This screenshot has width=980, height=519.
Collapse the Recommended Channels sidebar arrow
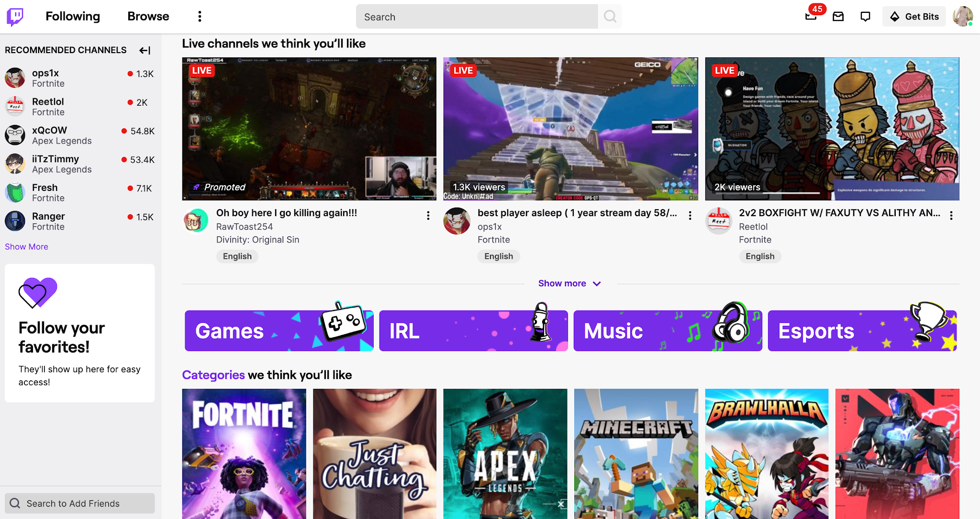(x=145, y=50)
